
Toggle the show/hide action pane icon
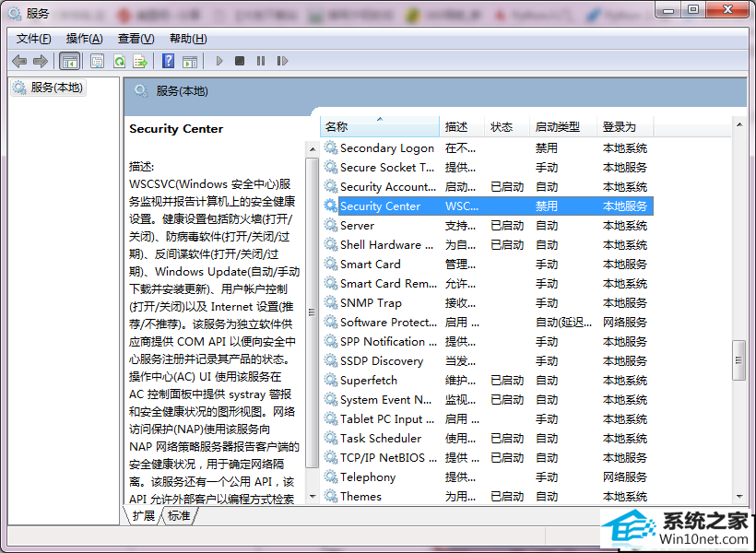point(190,61)
